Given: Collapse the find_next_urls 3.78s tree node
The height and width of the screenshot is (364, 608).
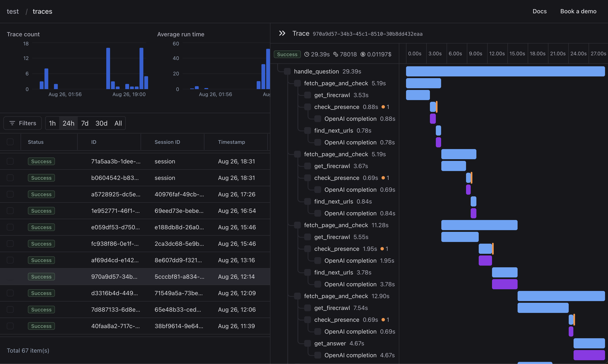Looking at the screenshot, I should [x=307, y=273].
